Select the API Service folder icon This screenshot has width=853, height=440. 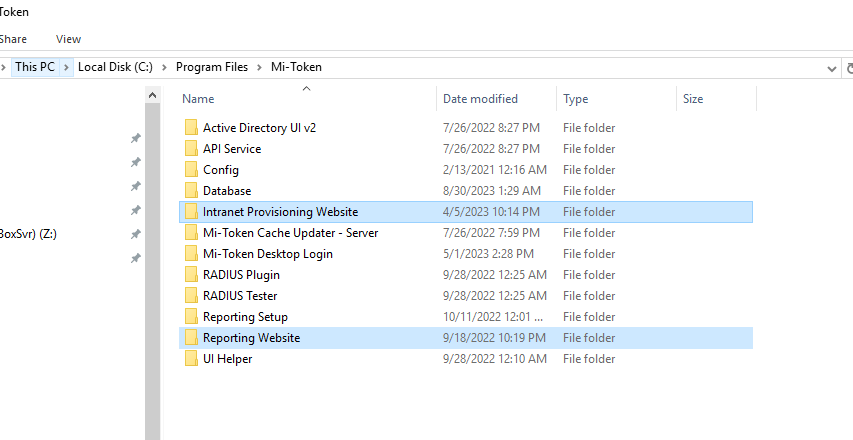click(191, 148)
